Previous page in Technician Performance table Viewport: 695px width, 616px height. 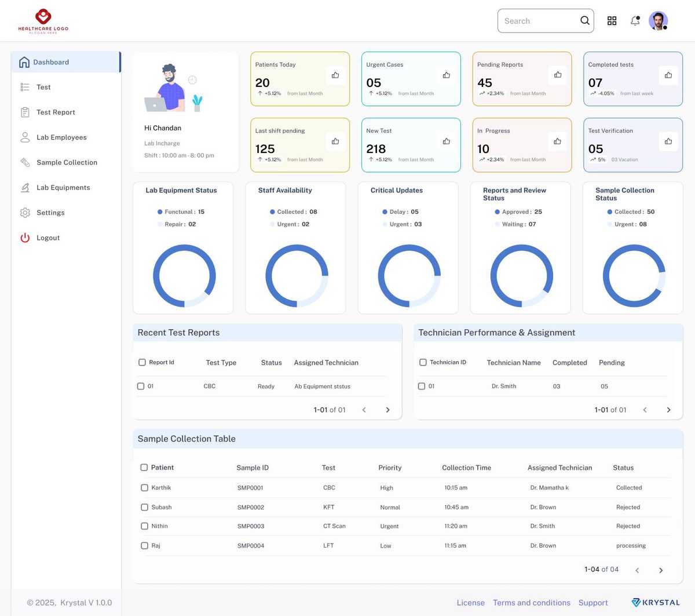click(x=645, y=410)
